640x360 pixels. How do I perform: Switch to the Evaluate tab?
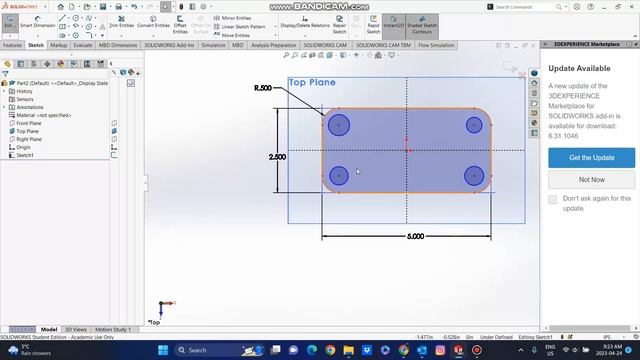82,45
